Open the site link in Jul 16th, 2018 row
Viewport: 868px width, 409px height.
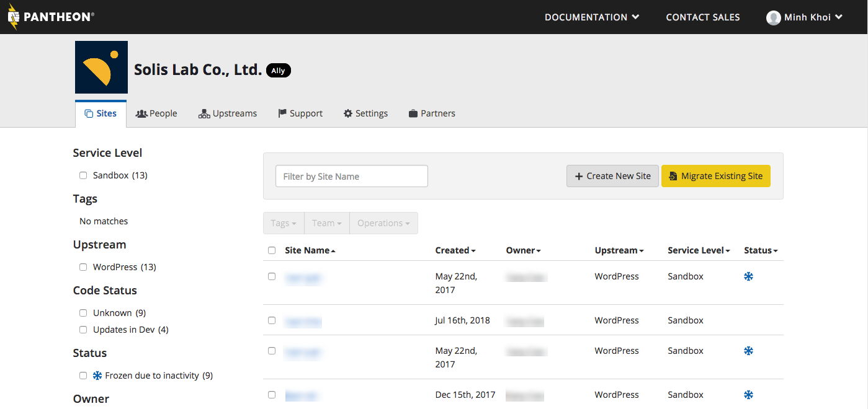[303, 322]
